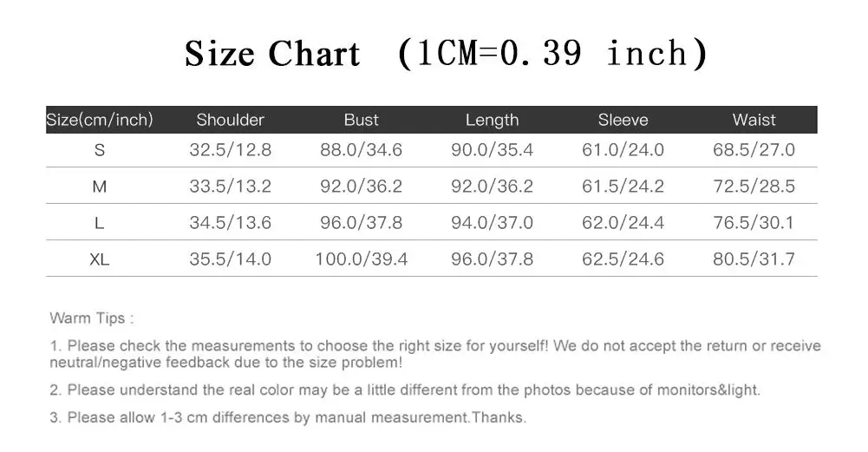Click shoulder value 32.5/12.8
The image size is (868, 452).
[x=230, y=150]
